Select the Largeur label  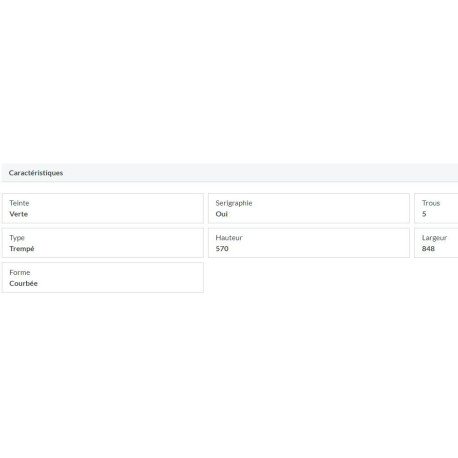pyautogui.click(x=434, y=238)
